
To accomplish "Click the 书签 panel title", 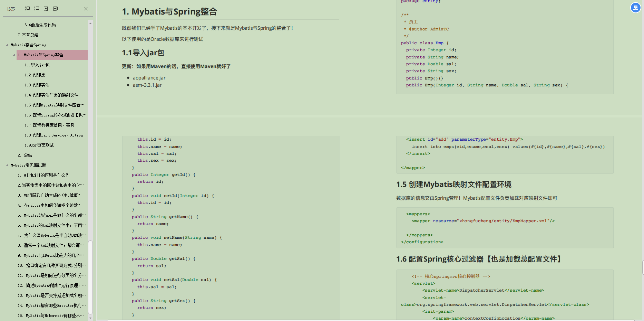I will (10, 9).
